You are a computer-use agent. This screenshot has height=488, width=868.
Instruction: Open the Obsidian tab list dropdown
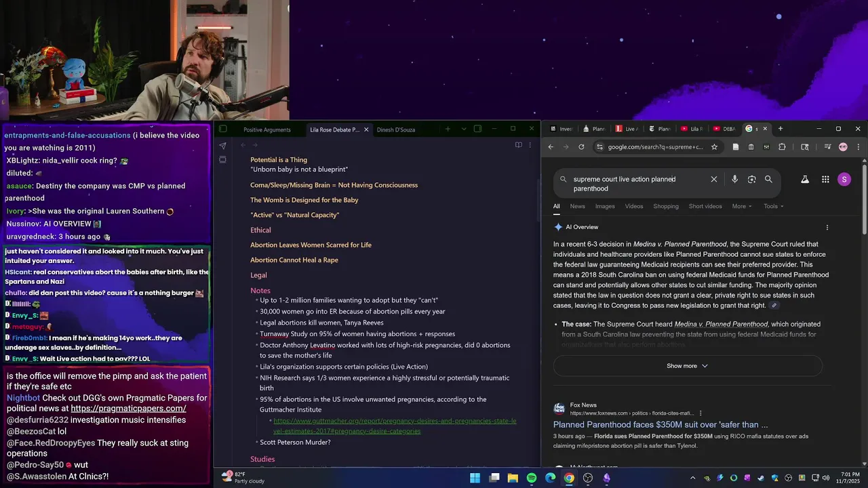[464, 129]
